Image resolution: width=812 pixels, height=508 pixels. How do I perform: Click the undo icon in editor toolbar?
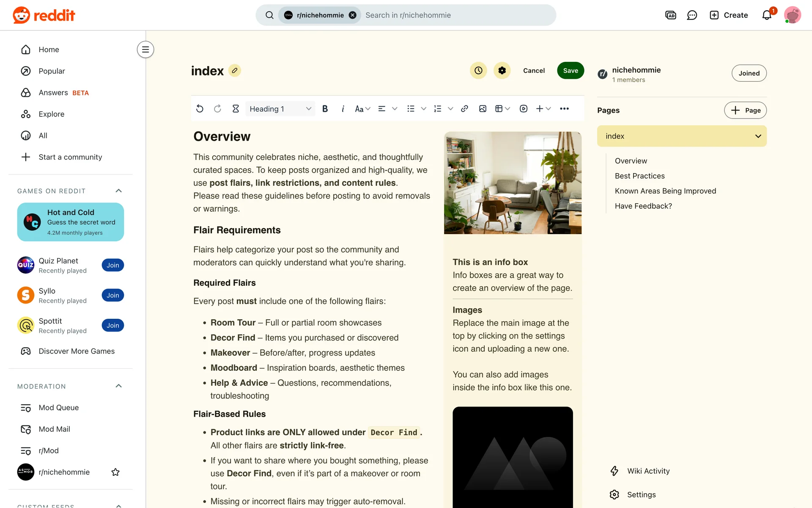(x=200, y=109)
